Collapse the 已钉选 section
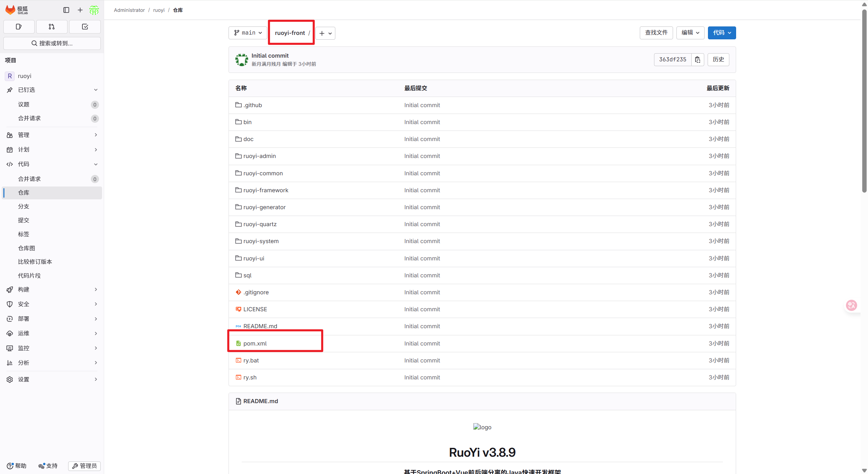868x474 pixels. pos(52,90)
